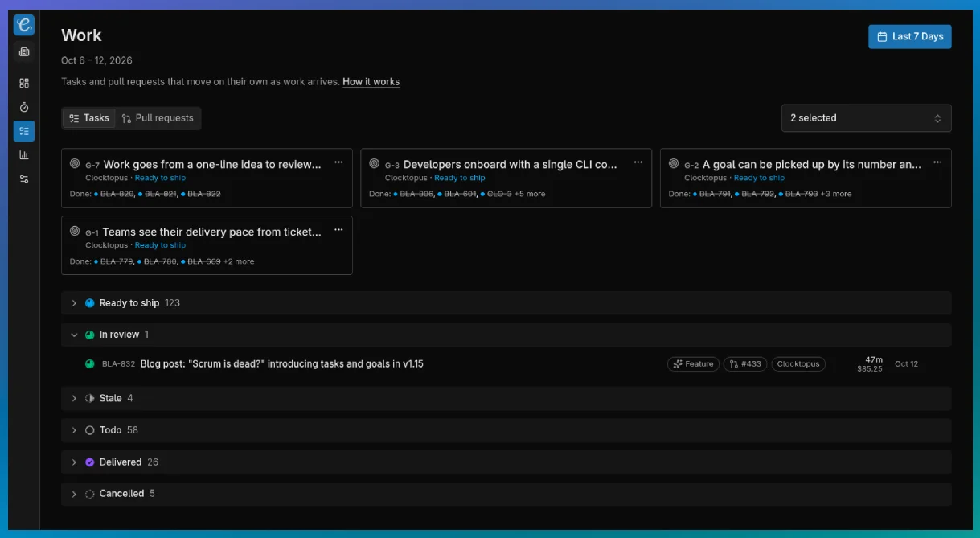Screen dimensions: 980x538
Task: Click '+3 more' on G-2 card
Action: coord(836,194)
